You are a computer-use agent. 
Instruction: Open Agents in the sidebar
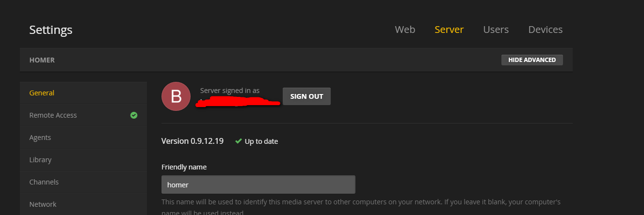pyautogui.click(x=40, y=138)
